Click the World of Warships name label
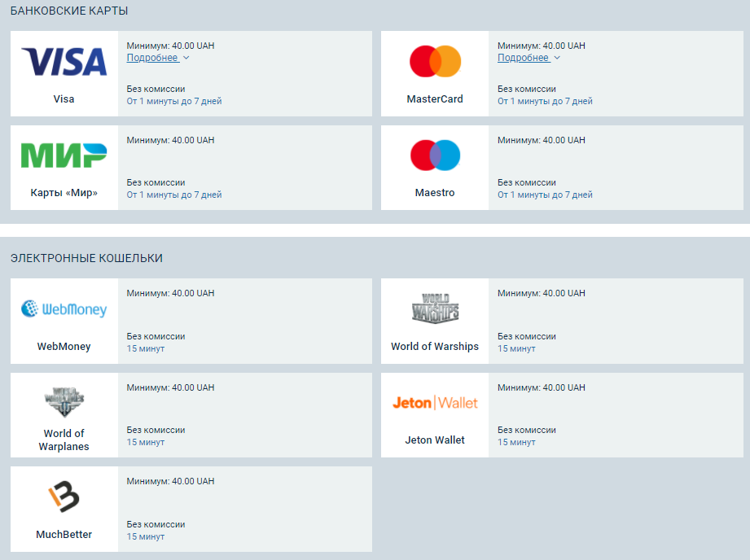Image resolution: width=750 pixels, height=560 pixels. pyautogui.click(x=435, y=346)
